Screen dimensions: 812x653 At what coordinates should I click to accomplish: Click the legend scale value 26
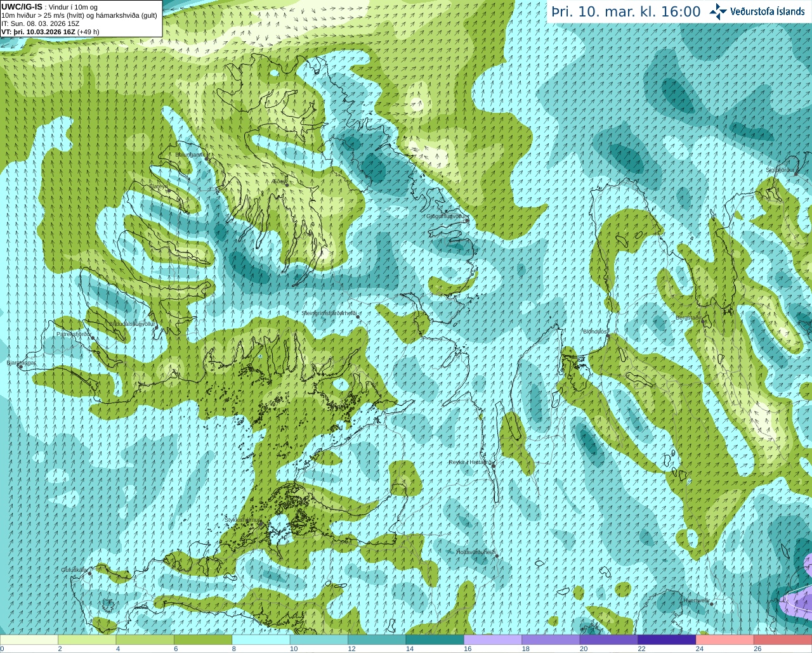click(x=757, y=649)
